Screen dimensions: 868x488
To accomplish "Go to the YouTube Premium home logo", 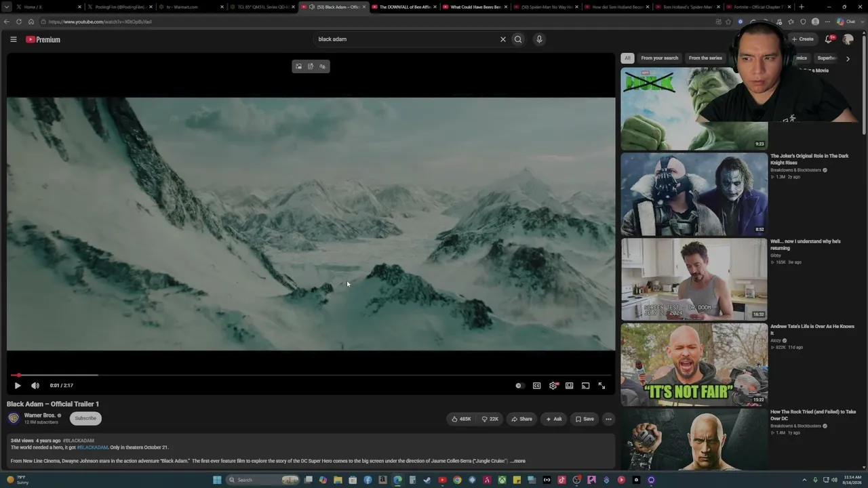I will (43, 39).
